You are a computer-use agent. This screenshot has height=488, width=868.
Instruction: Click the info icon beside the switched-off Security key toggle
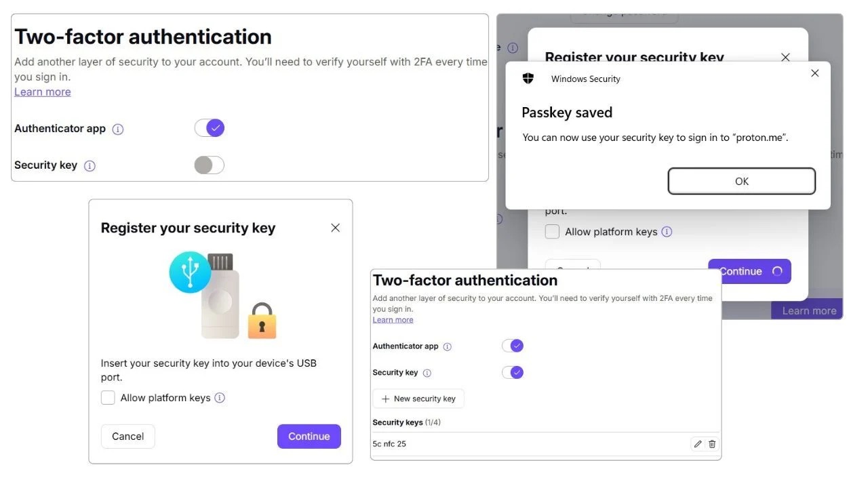90,165
